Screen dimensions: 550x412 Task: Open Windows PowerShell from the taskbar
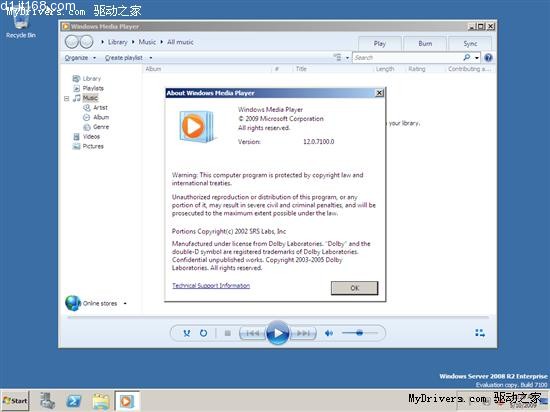tap(74, 401)
